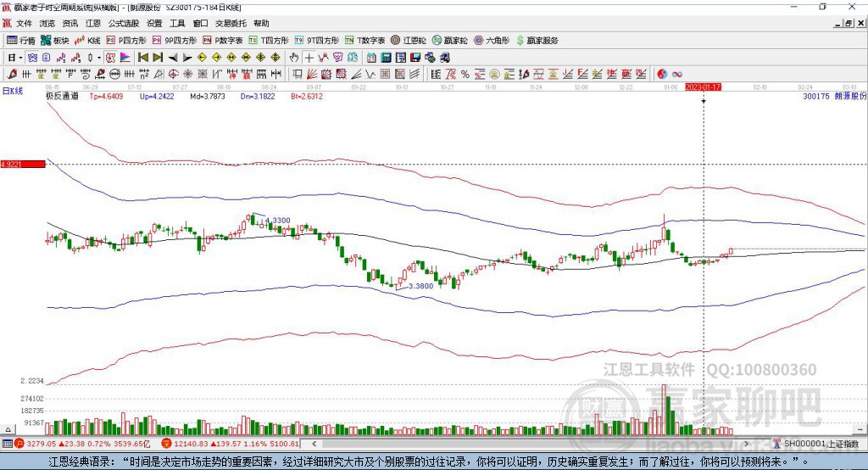Click the red price label 4.9221

coord(23,164)
